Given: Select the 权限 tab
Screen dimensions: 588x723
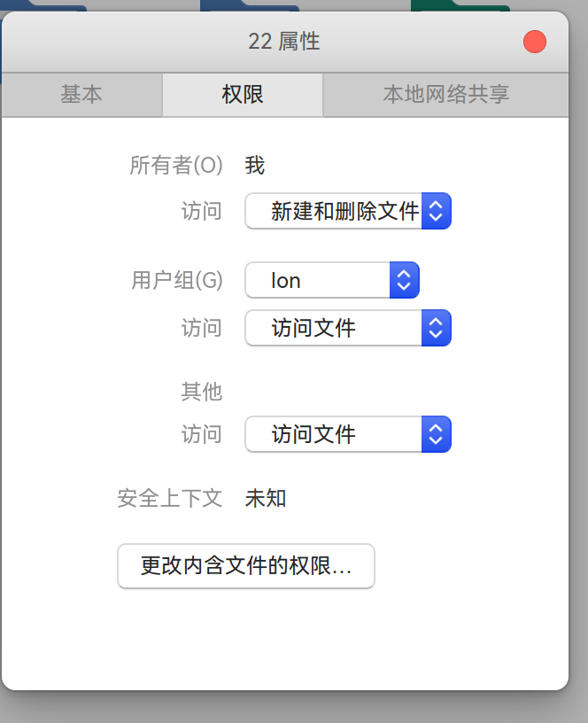Looking at the screenshot, I should [x=243, y=95].
